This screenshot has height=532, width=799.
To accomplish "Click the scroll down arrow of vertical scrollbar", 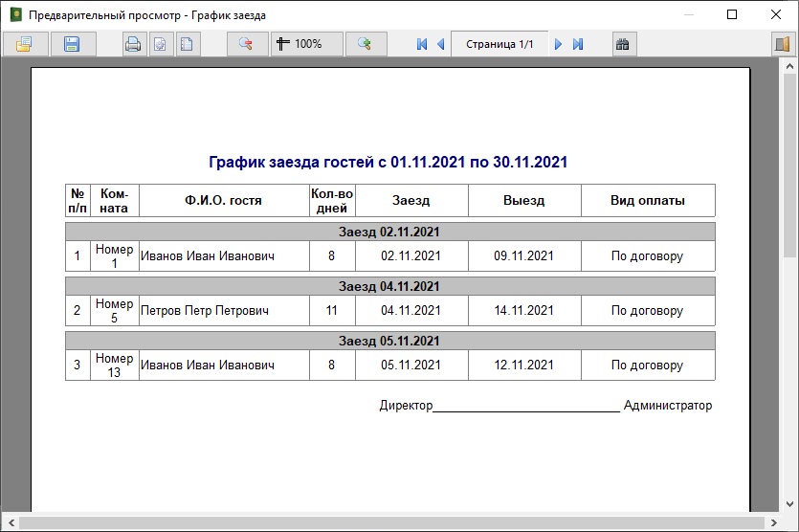I will point(790,507).
